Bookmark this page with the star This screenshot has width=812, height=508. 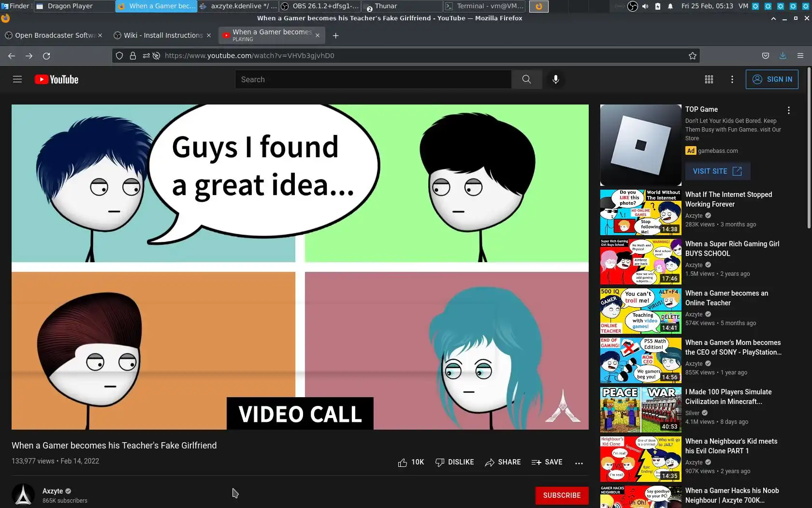coord(693,56)
